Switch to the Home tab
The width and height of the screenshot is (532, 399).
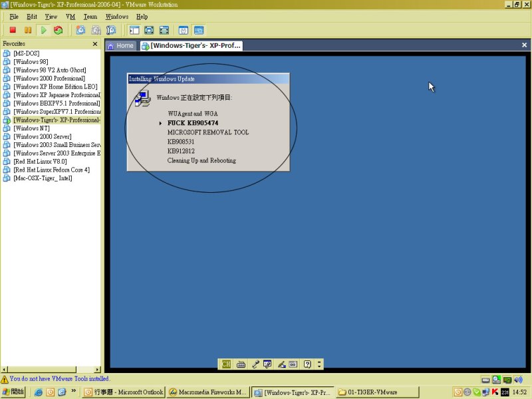(x=121, y=45)
